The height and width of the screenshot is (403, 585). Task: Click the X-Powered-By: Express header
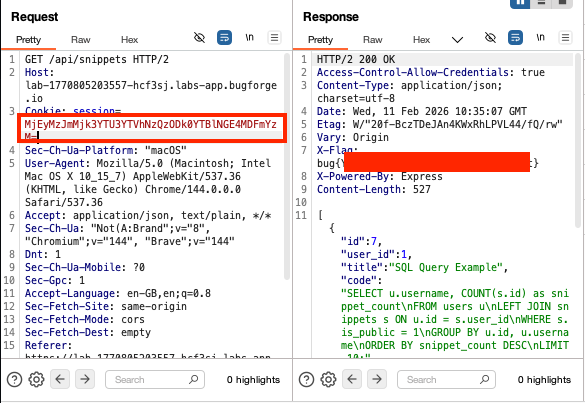coord(379,176)
